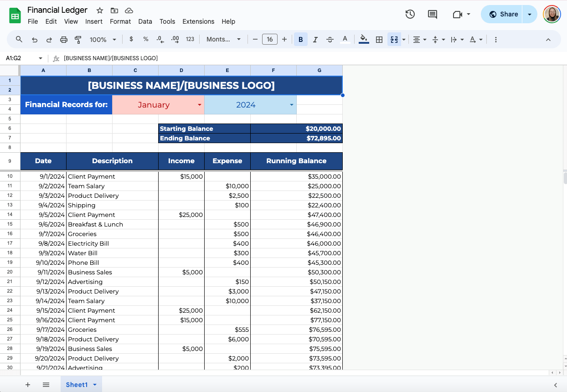Screen dimensions: 567x392
Task: Add a new sheet with plus button
Action: click(x=28, y=385)
